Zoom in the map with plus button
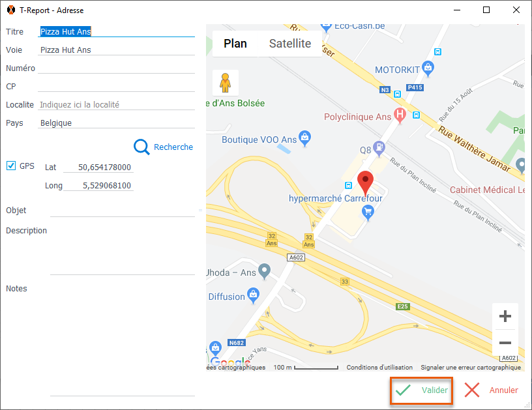Image resolution: width=532 pixels, height=410 pixels. tap(505, 317)
